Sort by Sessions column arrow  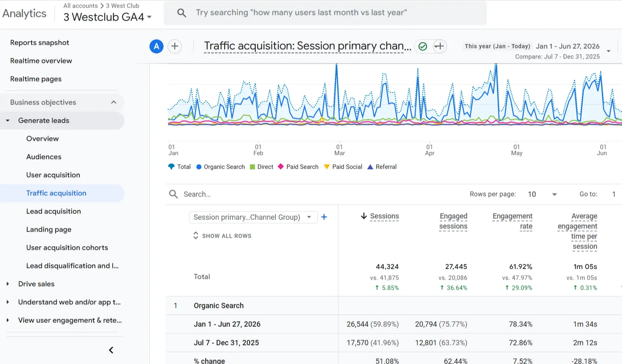tap(364, 216)
